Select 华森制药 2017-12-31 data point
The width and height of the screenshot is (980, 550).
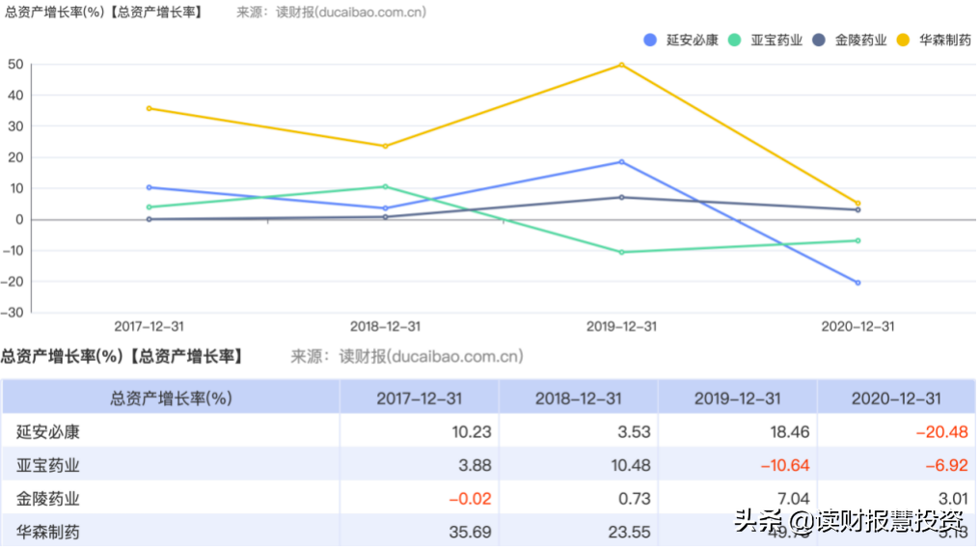(149, 109)
